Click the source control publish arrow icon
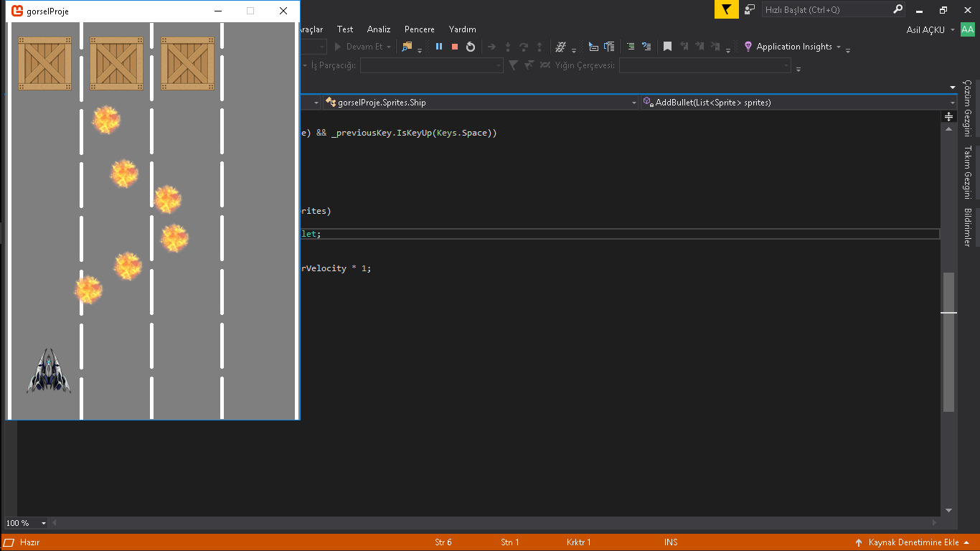The image size is (980, 551). (859, 542)
